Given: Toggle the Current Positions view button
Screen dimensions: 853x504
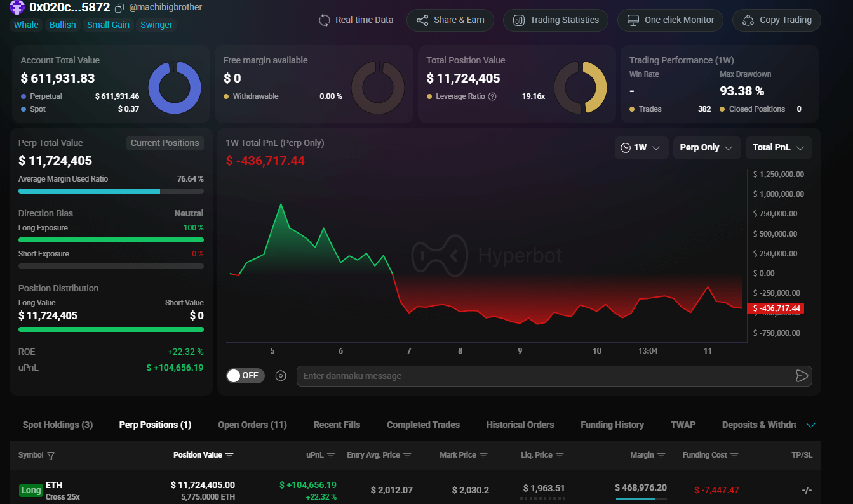Looking at the screenshot, I should (x=165, y=143).
